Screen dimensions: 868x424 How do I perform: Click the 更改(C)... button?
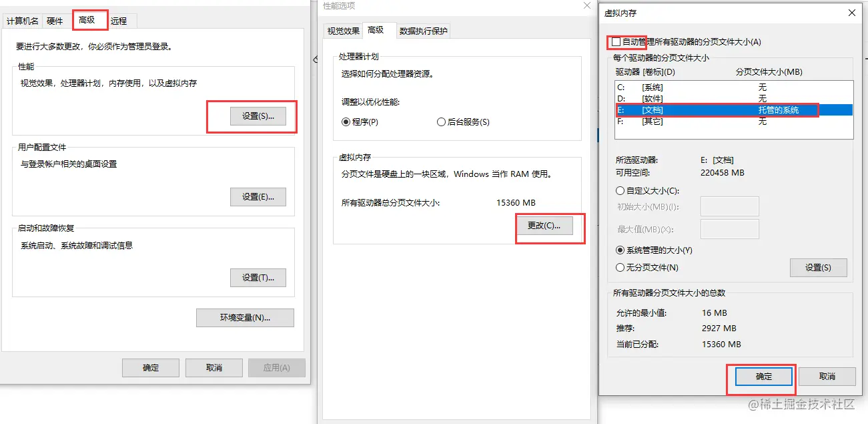click(x=544, y=225)
